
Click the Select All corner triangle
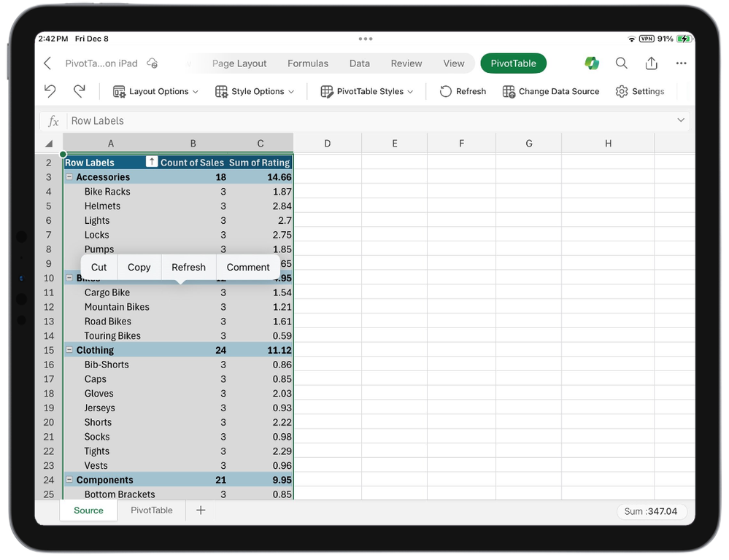point(49,144)
